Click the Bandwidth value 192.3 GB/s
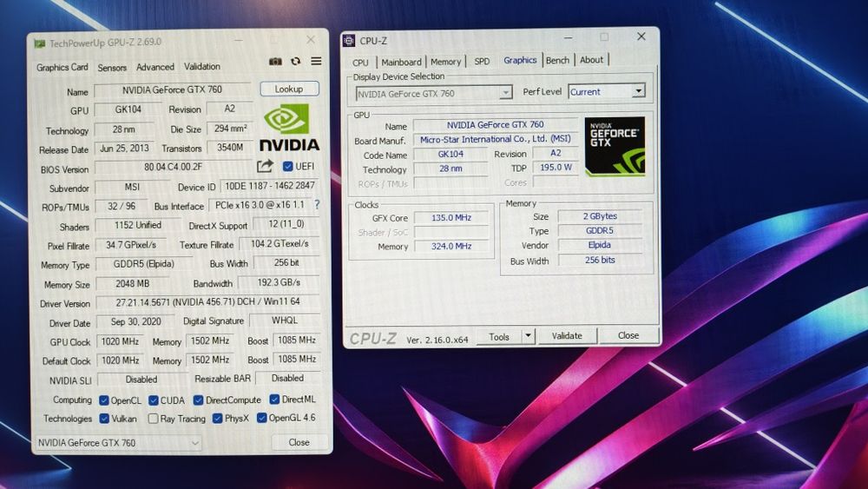The height and width of the screenshot is (489, 868). [279, 282]
